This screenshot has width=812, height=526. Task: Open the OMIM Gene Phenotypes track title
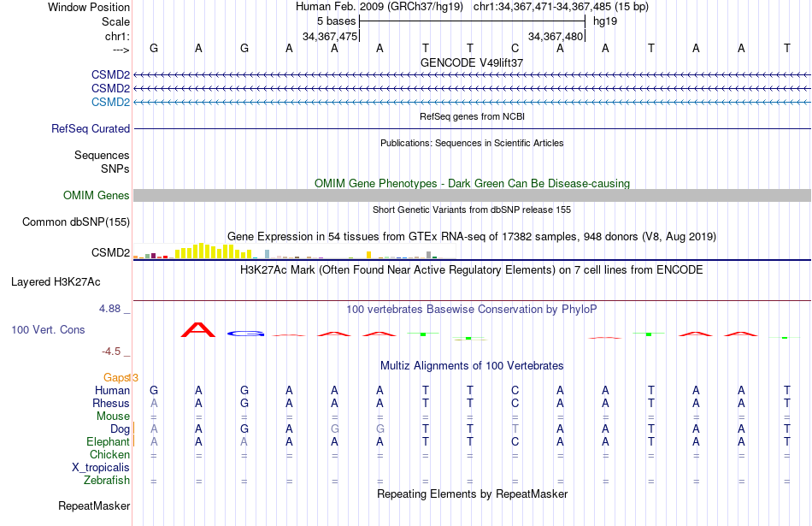point(472,183)
